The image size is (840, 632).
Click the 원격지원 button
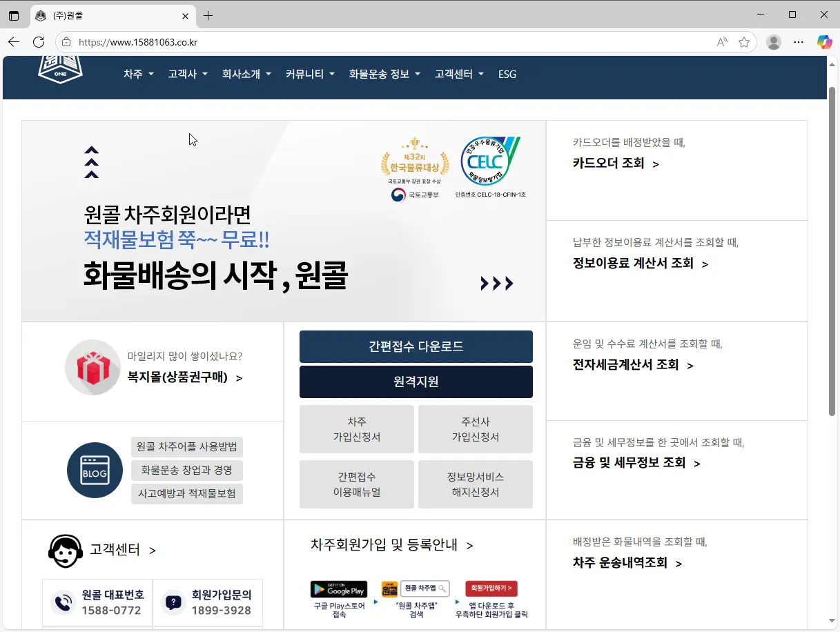pyautogui.click(x=416, y=382)
